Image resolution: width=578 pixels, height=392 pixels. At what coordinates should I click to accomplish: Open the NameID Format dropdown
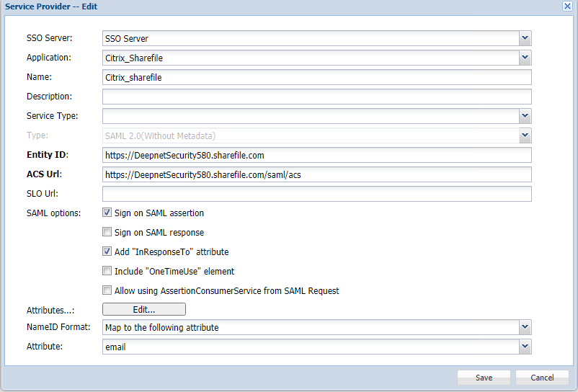(525, 328)
